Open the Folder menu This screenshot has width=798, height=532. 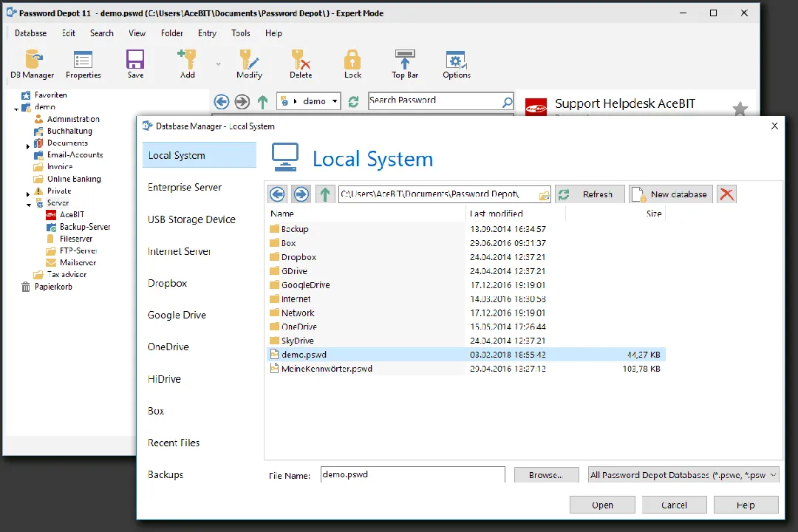(172, 33)
